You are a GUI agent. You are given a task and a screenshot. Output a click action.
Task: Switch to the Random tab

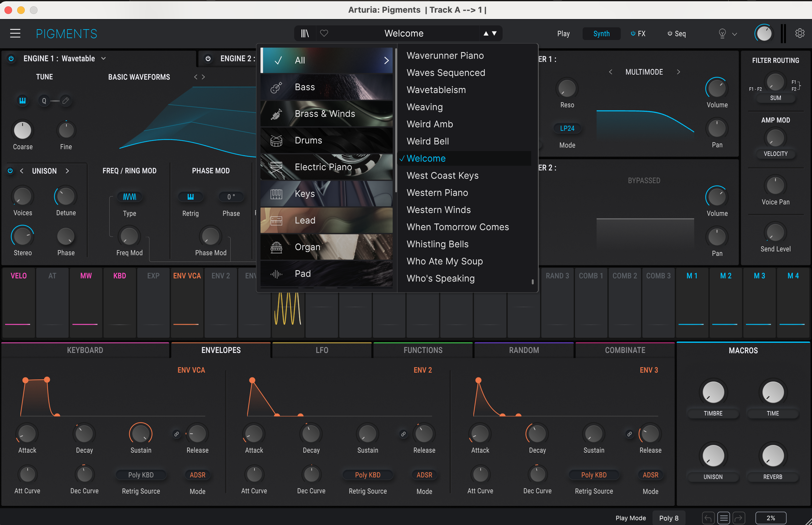tap(524, 350)
